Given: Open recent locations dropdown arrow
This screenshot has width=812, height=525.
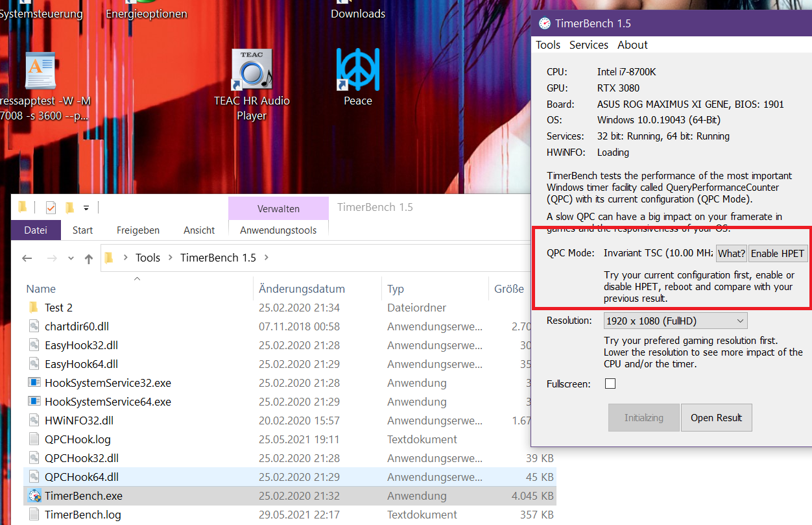Looking at the screenshot, I should (71, 258).
